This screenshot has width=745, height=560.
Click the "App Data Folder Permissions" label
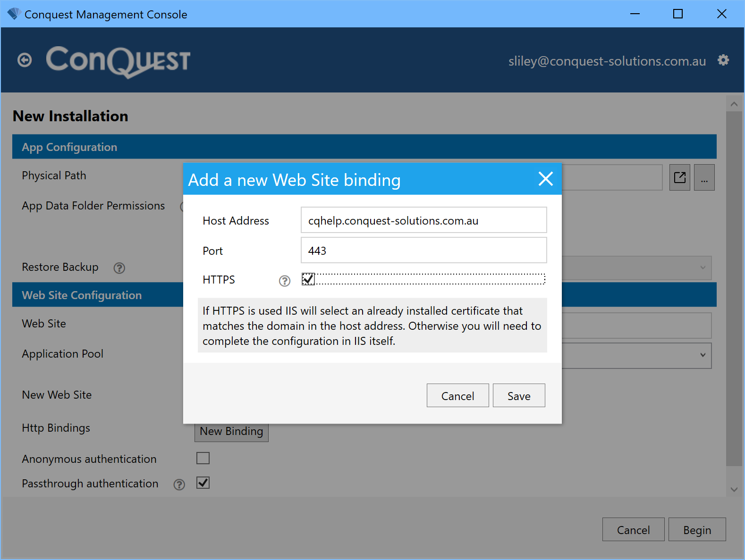tap(93, 206)
